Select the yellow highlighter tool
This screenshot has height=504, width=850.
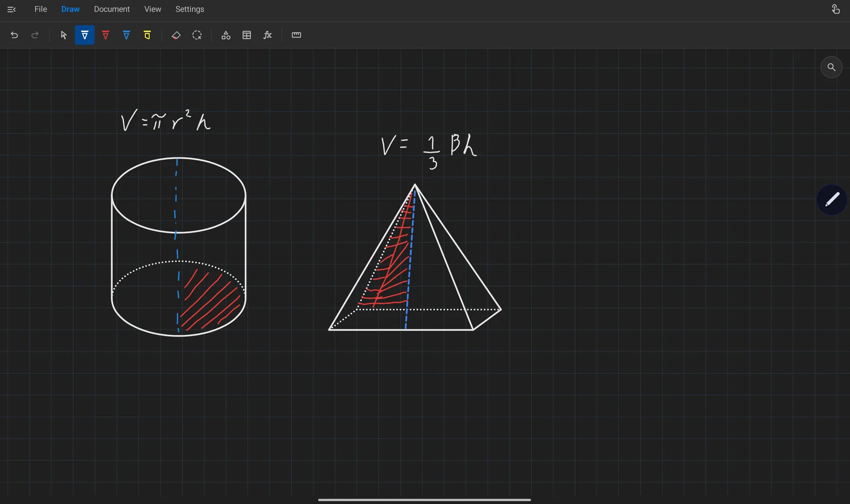pos(147,35)
